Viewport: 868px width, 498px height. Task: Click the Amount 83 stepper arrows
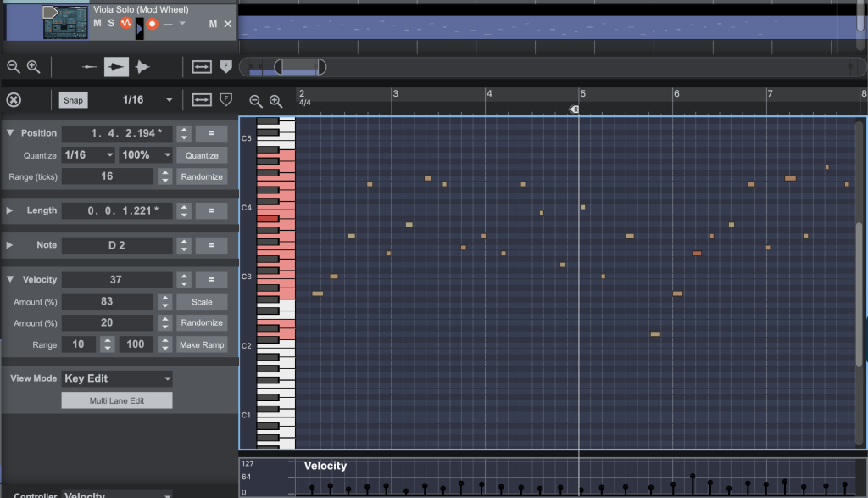(x=165, y=302)
